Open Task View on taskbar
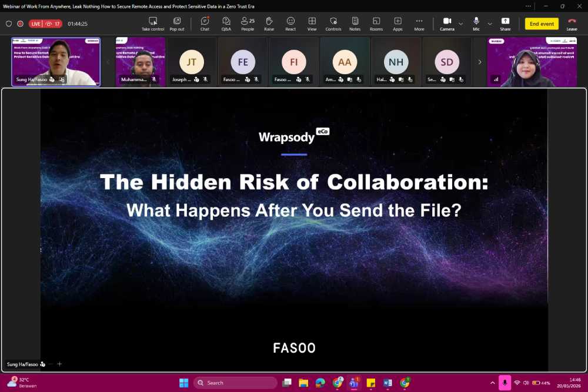Screen dimensions: 588x392 tap(287, 383)
